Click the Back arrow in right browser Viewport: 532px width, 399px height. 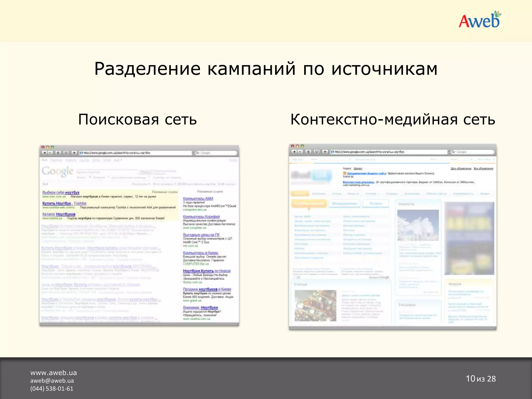tap(294, 152)
